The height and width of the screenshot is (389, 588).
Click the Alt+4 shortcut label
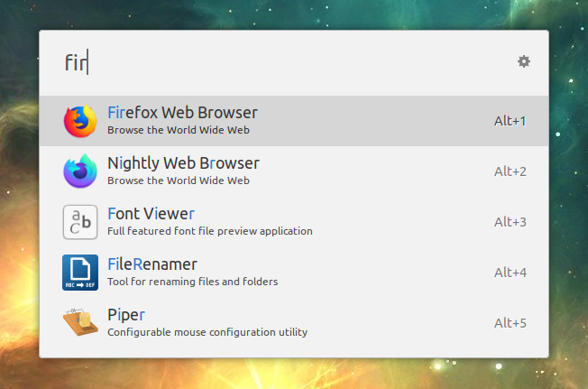point(510,273)
